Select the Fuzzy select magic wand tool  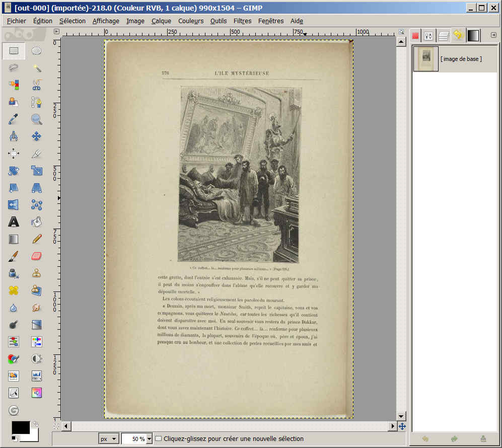[x=36, y=68]
